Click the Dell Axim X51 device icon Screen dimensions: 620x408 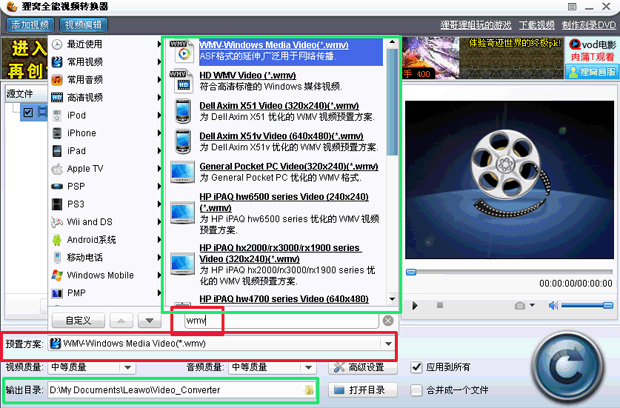click(182, 111)
